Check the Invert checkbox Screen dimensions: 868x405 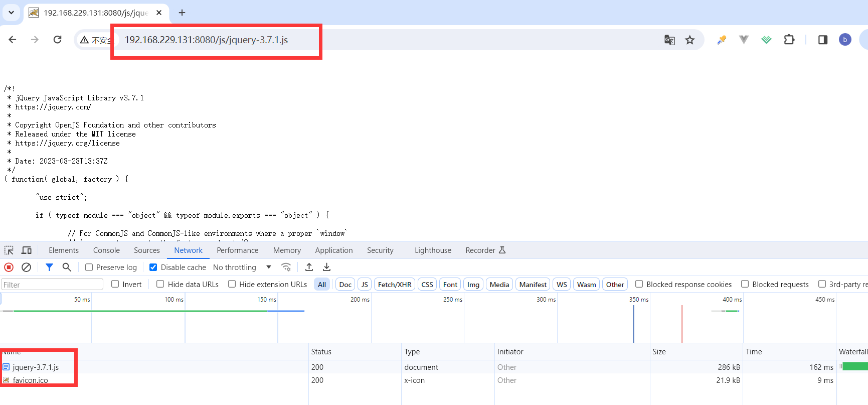coord(115,284)
